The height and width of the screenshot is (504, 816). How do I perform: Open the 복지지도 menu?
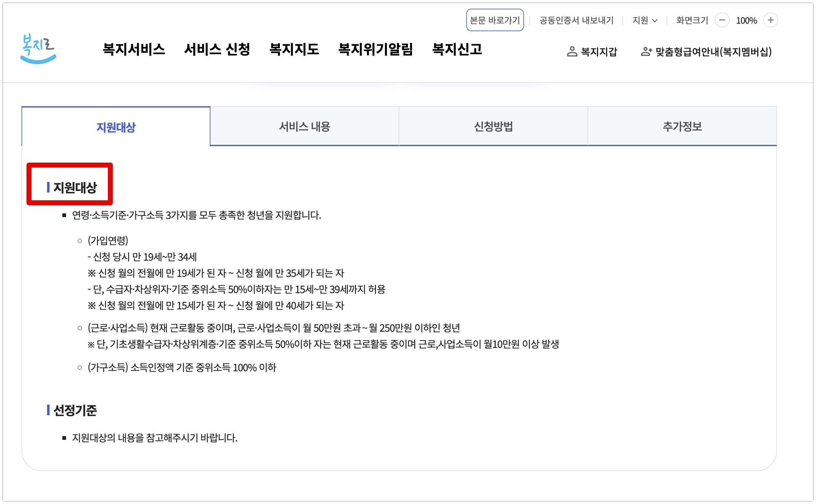(294, 50)
